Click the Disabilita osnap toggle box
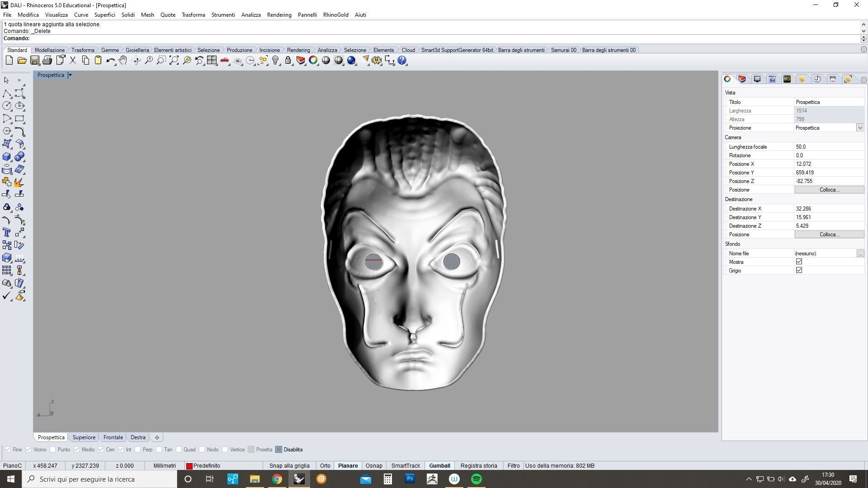The image size is (868, 488). click(279, 450)
